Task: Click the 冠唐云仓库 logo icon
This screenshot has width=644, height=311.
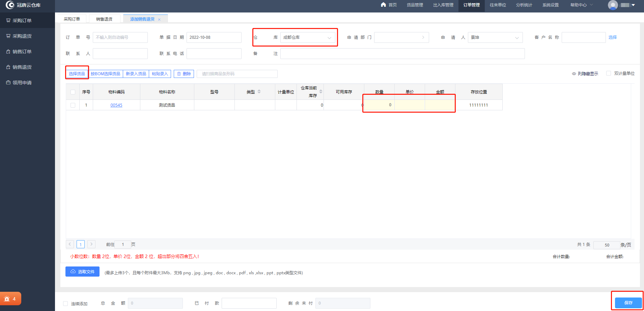Action: point(10,5)
